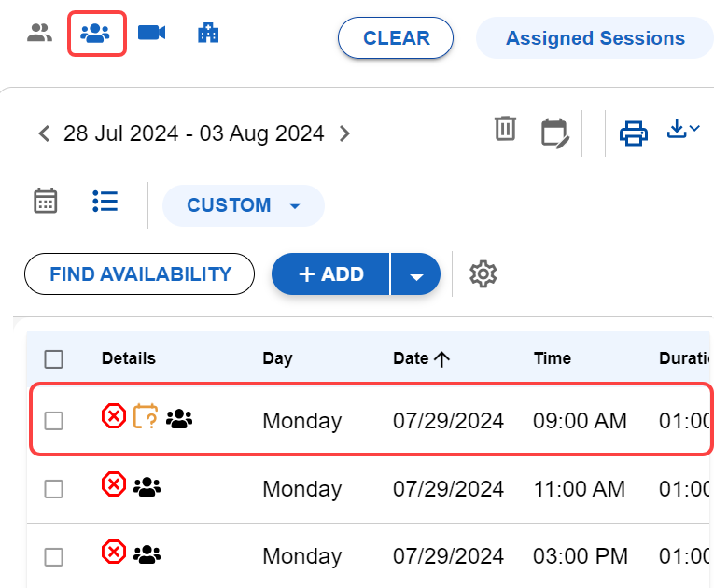This screenshot has width=714, height=588.
Task: Click the calendar edit icon
Action: click(x=554, y=133)
